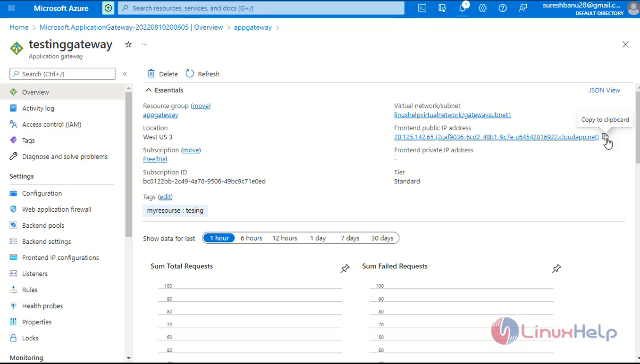Collapse the Essentials section
This screenshot has height=364, width=640.
click(x=164, y=90)
